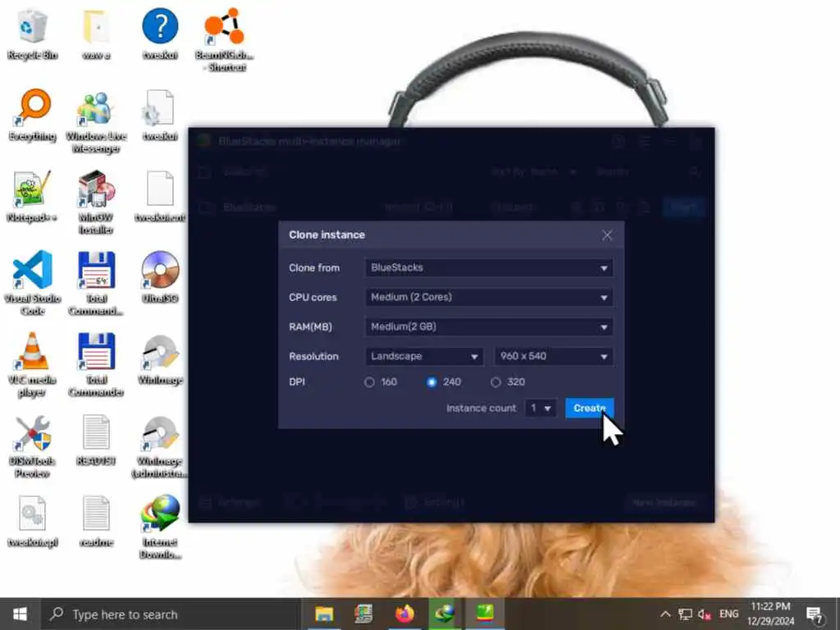Select the DISMTools Preview desktop icon
This screenshot has height=630, width=840.
[32, 447]
